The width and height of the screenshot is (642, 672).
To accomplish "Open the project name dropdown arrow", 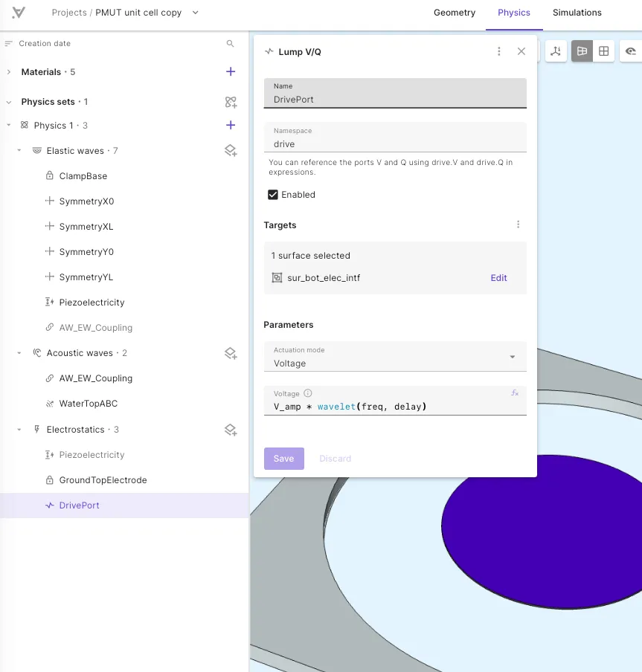I will pos(196,13).
